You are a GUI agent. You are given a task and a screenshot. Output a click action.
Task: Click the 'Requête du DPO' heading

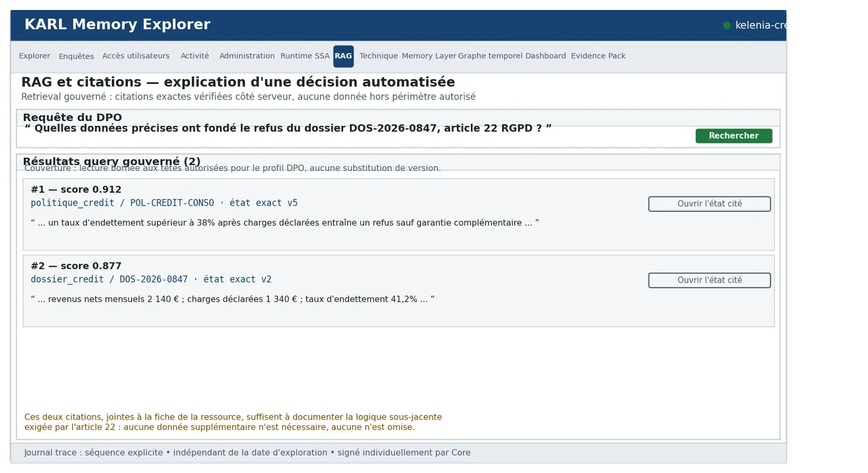[x=72, y=117]
